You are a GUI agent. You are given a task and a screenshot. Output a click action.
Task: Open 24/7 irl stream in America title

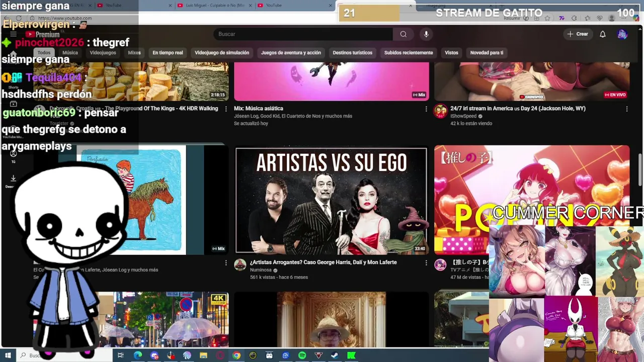[x=518, y=109]
